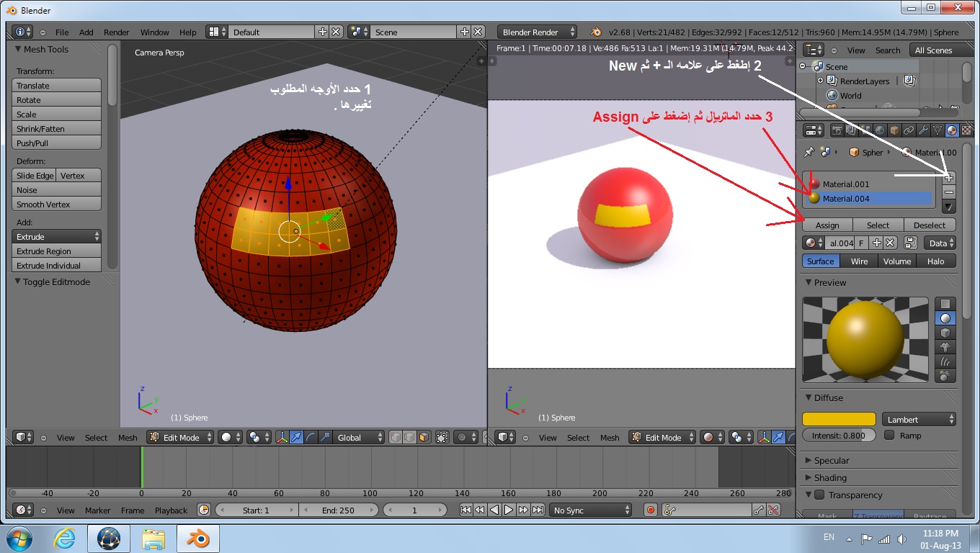Screen dimensions: 980x553
Task: Select vertex select mode in left viewport
Action: click(396, 437)
